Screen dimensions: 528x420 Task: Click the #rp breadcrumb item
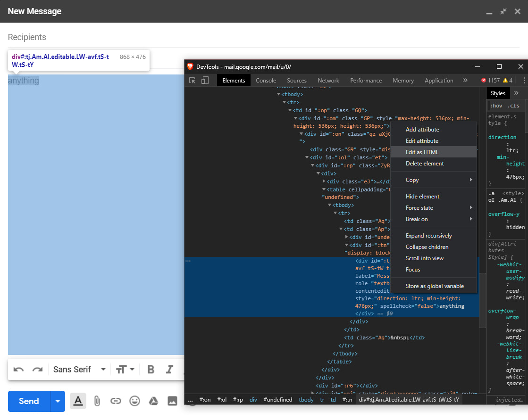click(x=238, y=399)
